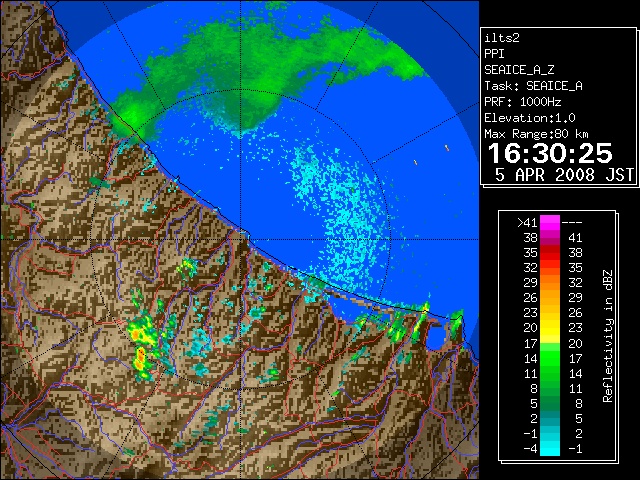640x480 pixels.
Task: Click the 'Elevation:1.0' text
Action: pyautogui.click(x=529, y=118)
